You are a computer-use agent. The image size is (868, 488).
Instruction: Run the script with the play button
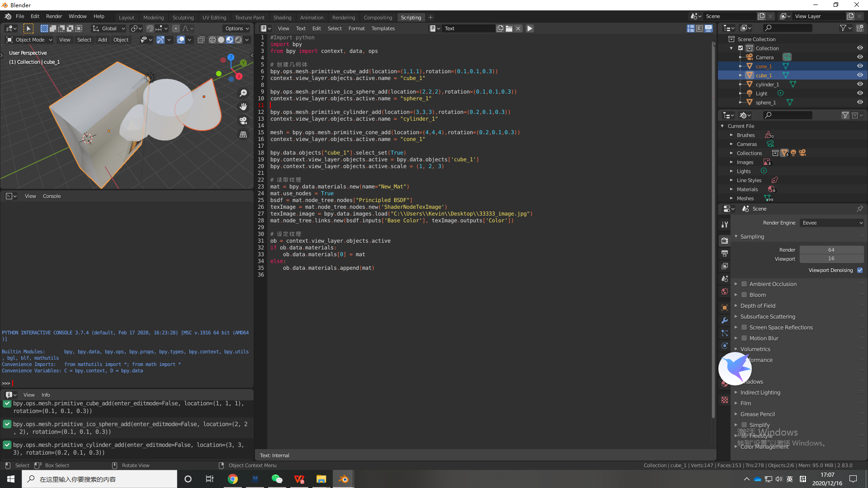(529, 28)
